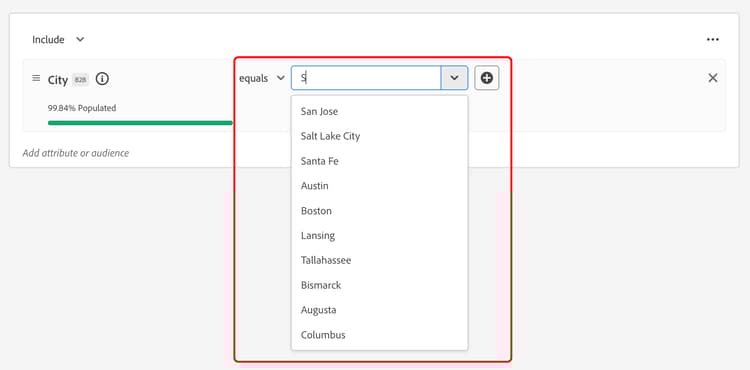Select San Jose from suggestions

pyautogui.click(x=379, y=111)
